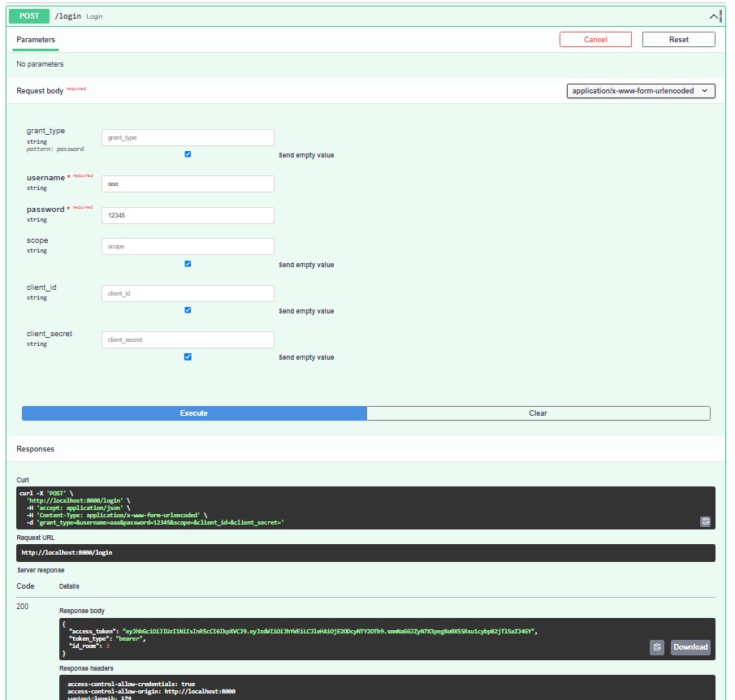
Task: Click the /login endpoint path text
Action: pos(68,16)
